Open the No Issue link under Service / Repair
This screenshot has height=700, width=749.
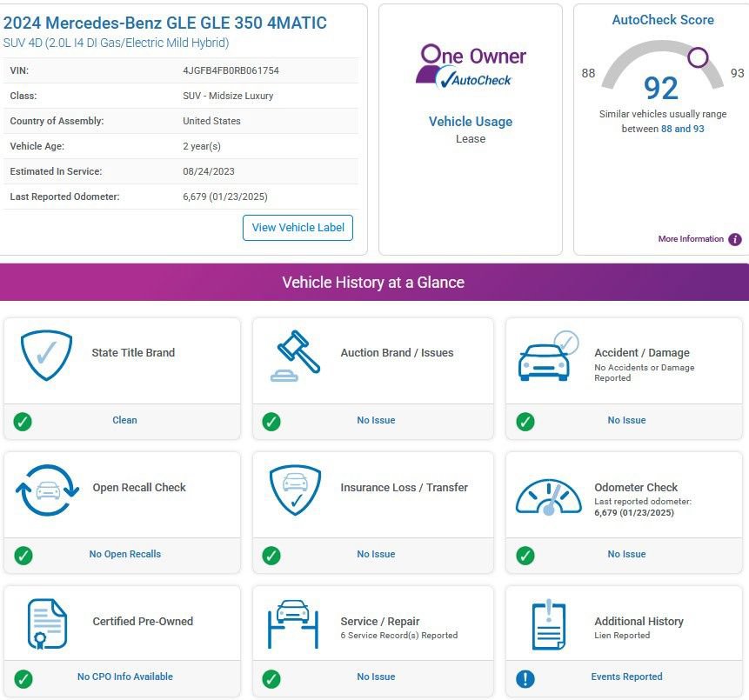coord(376,677)
